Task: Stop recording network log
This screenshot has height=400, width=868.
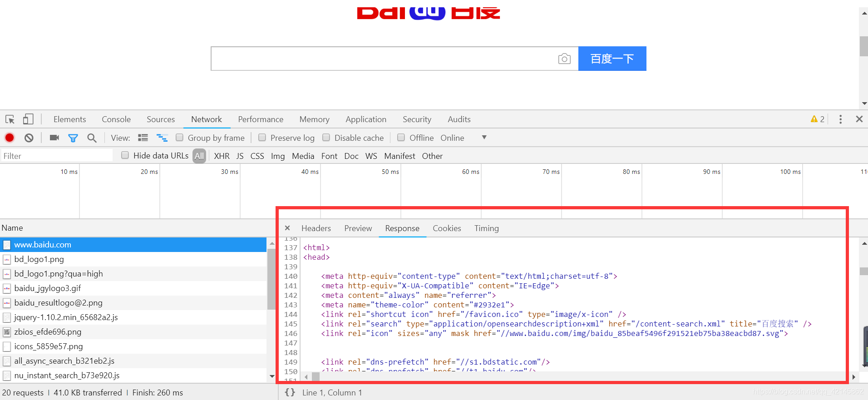Action: tap(10, 138)
